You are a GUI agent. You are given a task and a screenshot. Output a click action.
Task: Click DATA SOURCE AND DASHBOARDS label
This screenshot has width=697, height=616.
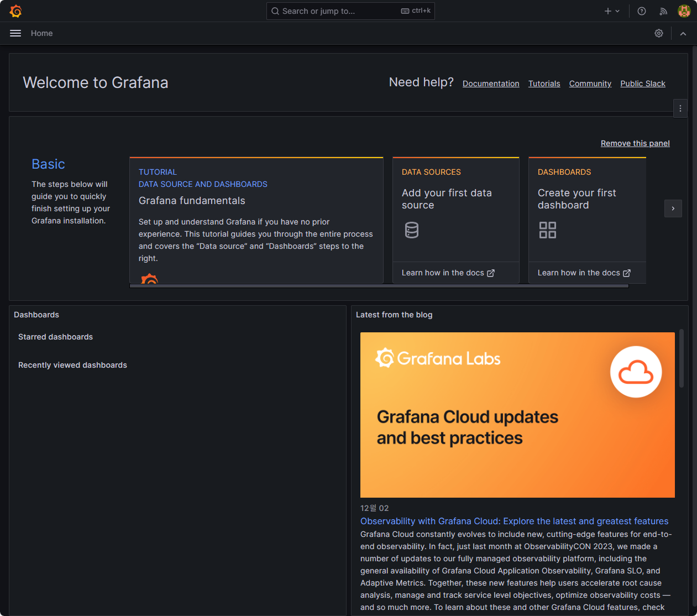[x=203, y=184]
